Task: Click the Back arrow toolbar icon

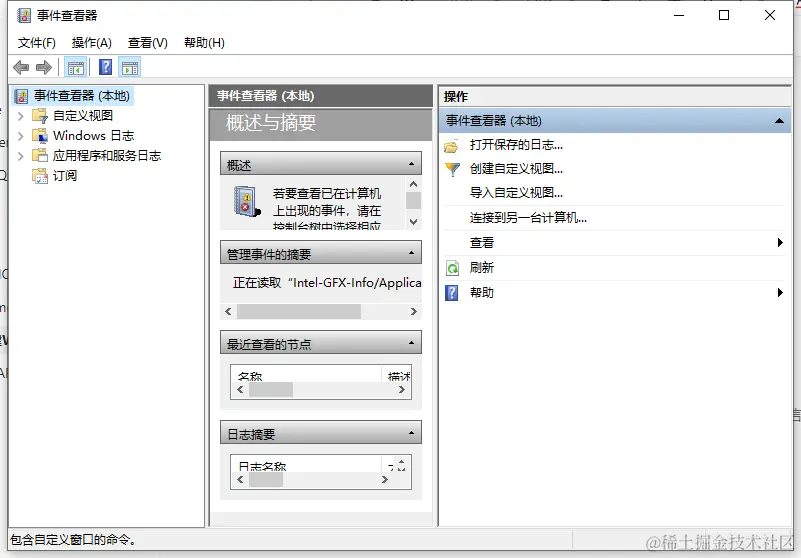Action: pos(21,67)
